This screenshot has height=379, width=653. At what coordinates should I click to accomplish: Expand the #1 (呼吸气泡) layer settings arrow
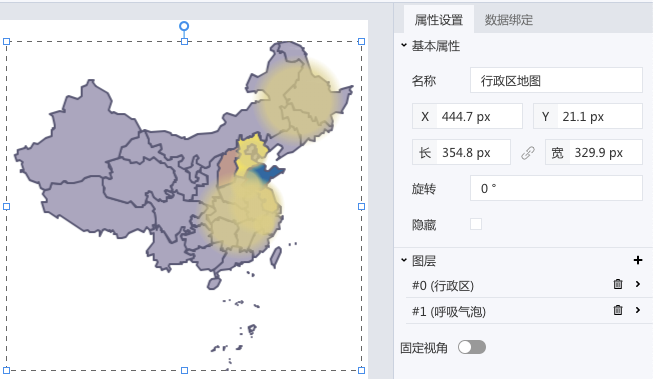[x=638, y=310]
